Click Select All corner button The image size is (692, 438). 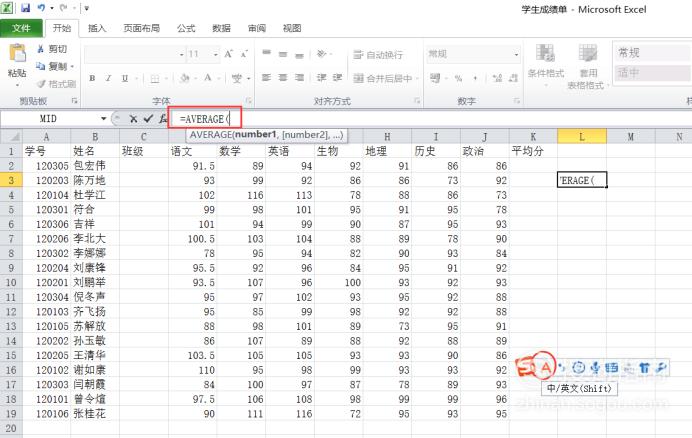pos(11,136)
